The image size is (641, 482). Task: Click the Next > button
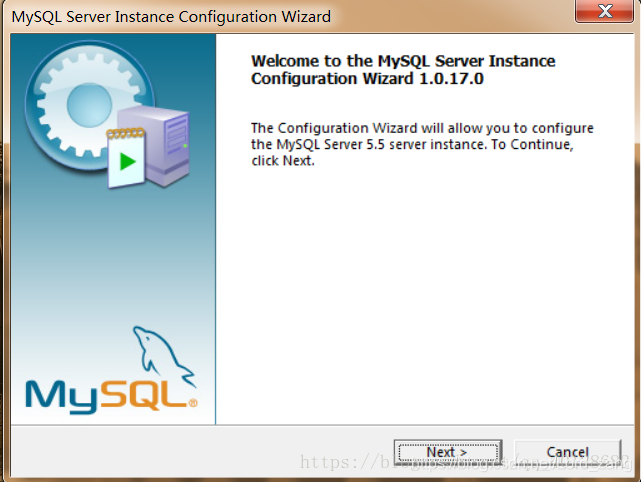click(448, 453)
